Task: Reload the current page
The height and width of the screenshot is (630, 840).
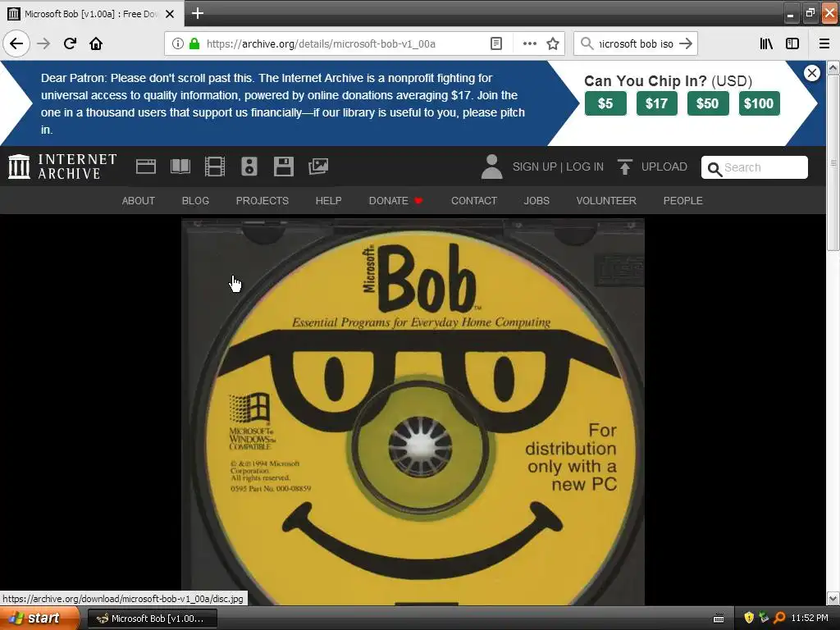Action: point(70,43)
